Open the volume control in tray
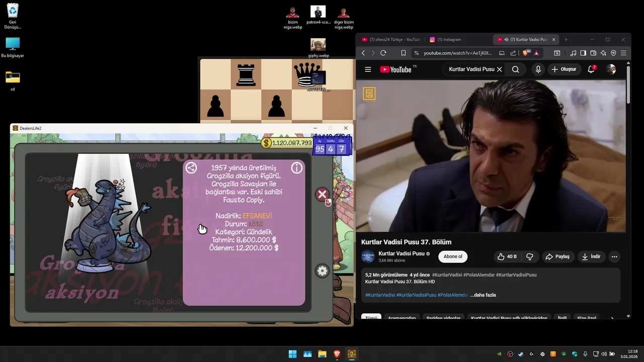Image resolution: width=644 pixels, height=362 pixels. coord(604,354)
